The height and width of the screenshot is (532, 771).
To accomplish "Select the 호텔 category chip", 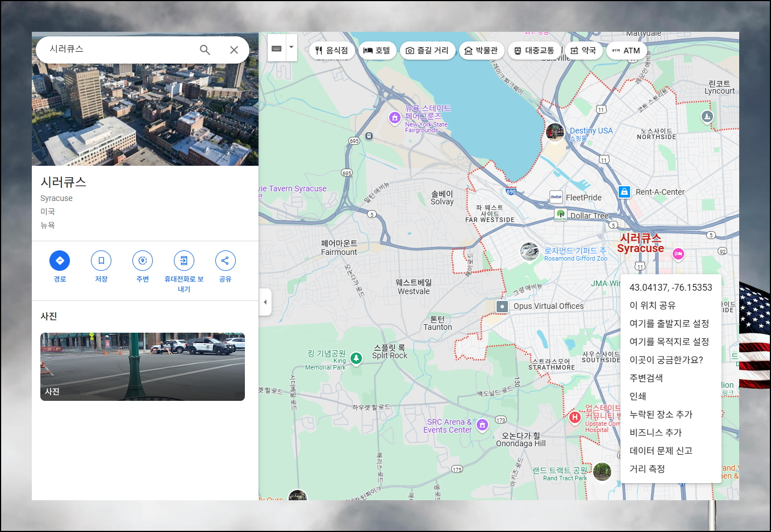I will [377, 51].
